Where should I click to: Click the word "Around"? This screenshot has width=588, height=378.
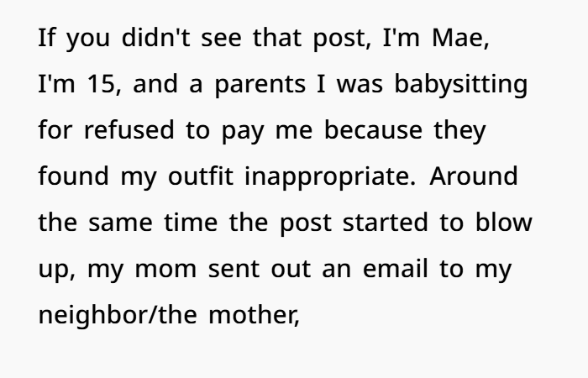pyautogui.click(x=474, y=176)
